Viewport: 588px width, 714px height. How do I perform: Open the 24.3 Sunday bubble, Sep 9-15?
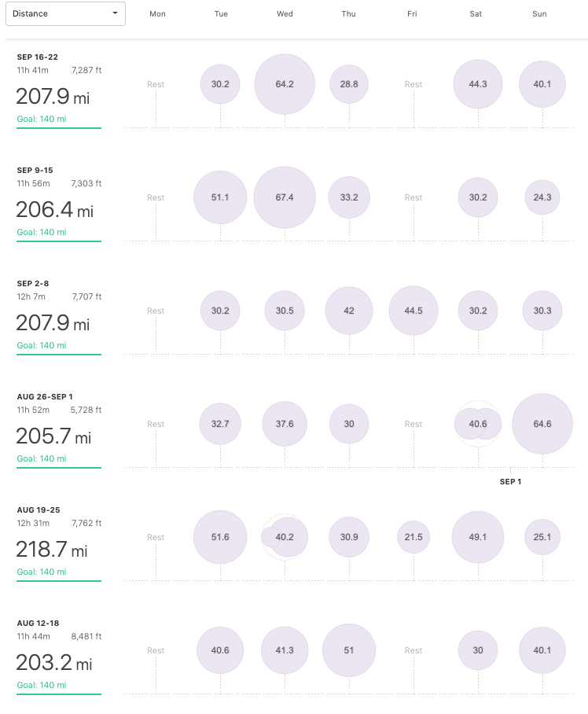tap(542, 197)
